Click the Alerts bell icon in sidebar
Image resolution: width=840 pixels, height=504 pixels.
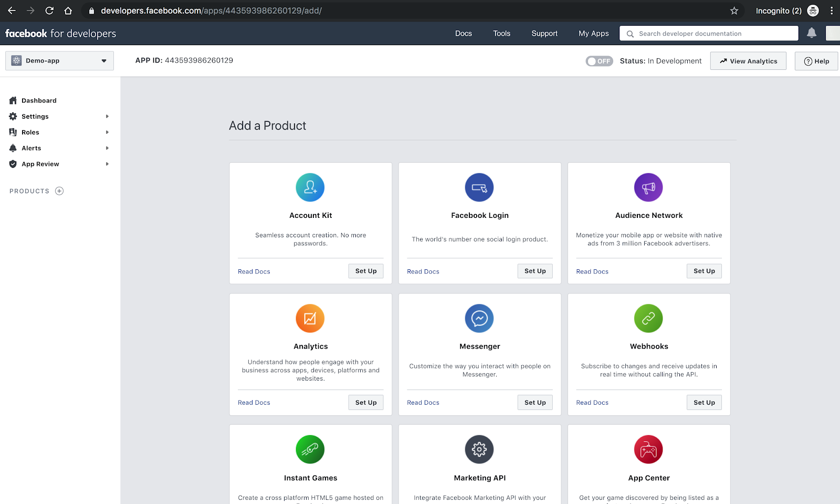[x=13, y=148]
